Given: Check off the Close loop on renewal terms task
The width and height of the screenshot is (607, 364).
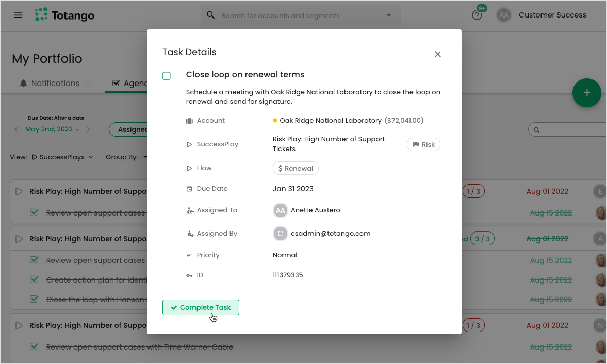Looking at the screenshot, I should pyautogui.click(x=167, y=75).
